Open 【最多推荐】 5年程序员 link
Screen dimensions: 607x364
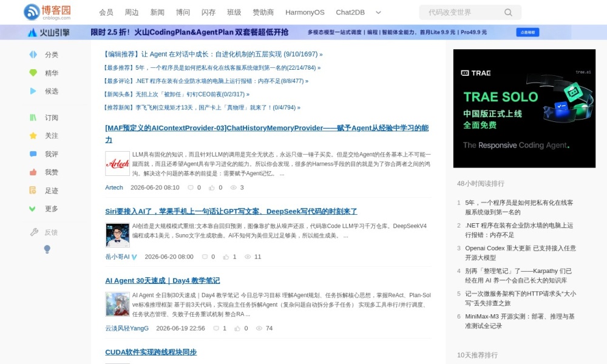pos(212,68)
